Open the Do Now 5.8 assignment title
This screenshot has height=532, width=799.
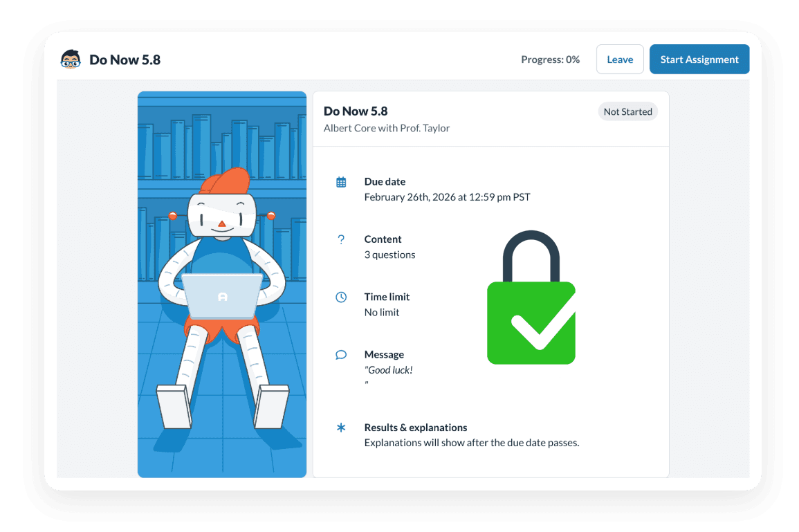pos(356,111)
